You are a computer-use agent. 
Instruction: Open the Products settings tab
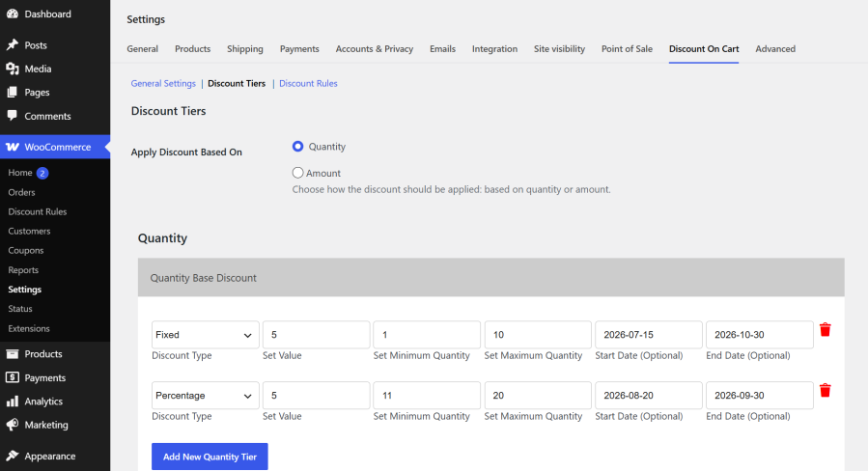(193, 48)
